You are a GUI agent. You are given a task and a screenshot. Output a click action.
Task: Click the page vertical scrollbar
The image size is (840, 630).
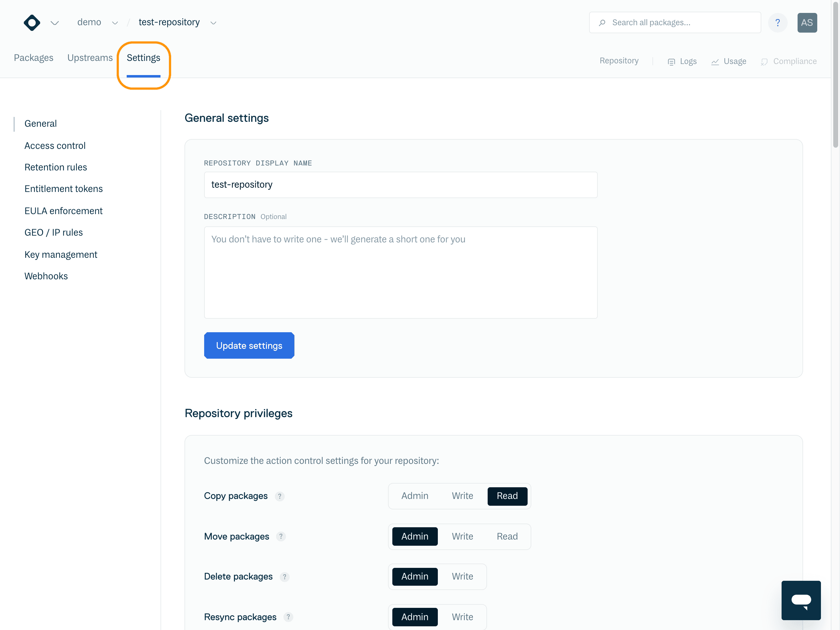point(835,76)
